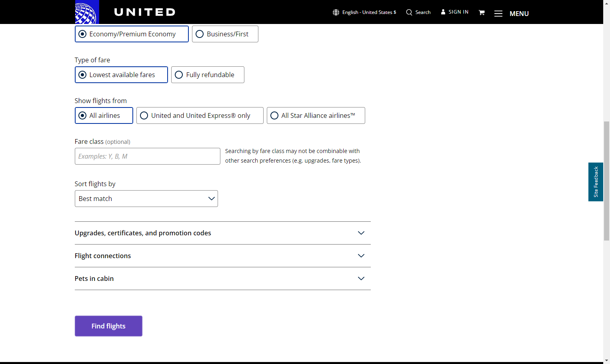Select United and United Express only
Image resolution: width=610 pixels, height=364 pixels.
[200, 115]
